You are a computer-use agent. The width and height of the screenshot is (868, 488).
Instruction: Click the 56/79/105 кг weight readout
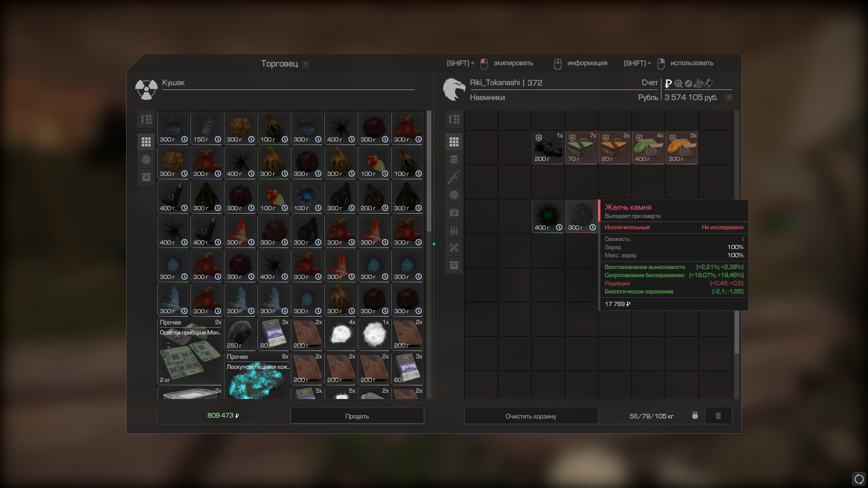651,416
